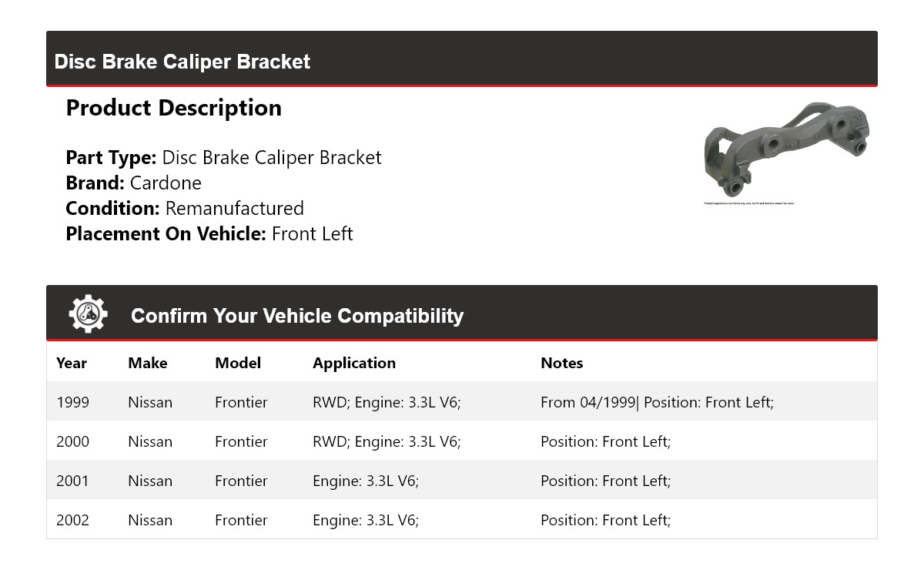This screenshot has width=924, height=570.
Task: Click the 2001 year row cell
Action: [x=72, y=481]
